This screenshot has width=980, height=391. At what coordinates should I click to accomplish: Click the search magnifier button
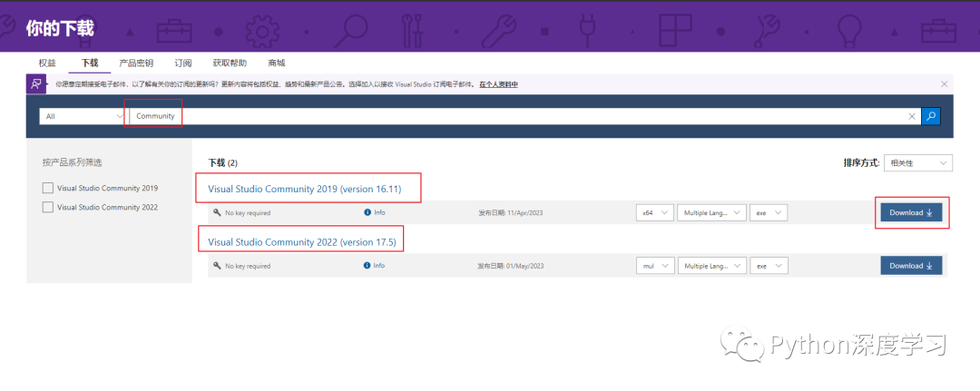coord(931,116)
